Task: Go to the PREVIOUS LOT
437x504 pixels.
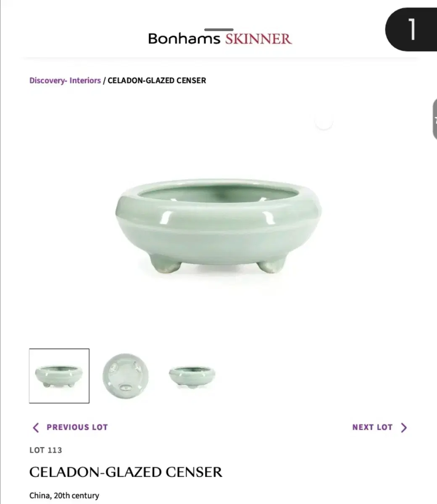Action: [x=70, y=428]
